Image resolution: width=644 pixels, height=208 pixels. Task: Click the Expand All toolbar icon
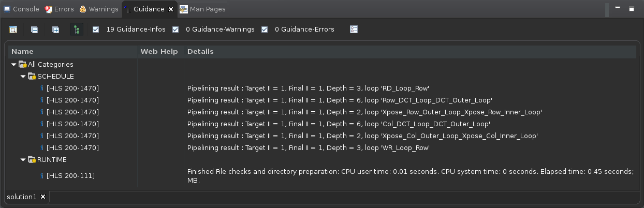[55, 29]
